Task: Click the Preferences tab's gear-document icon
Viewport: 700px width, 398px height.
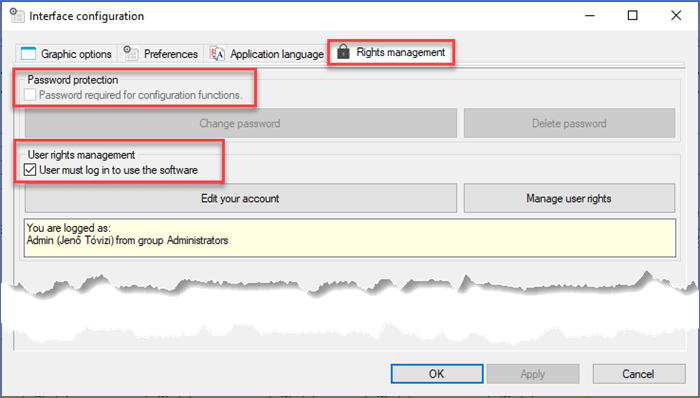Action: click(x=131, y=53)
